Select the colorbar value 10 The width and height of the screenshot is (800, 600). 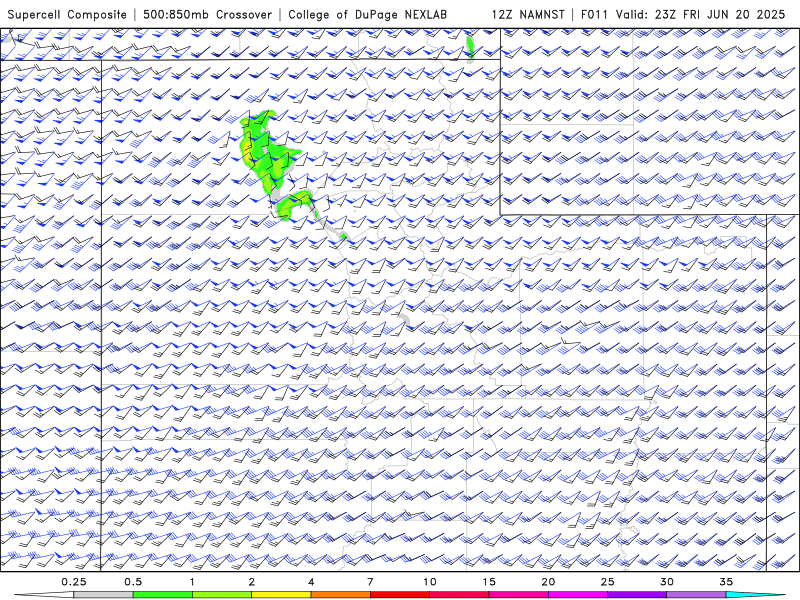pyautogui.click(x=430, y=582)
